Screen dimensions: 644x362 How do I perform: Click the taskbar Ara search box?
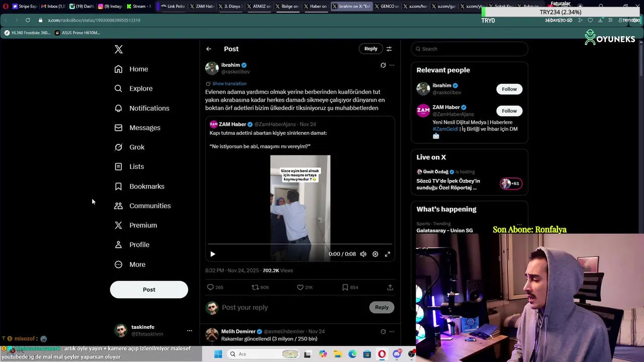click(x=264, y=354)
